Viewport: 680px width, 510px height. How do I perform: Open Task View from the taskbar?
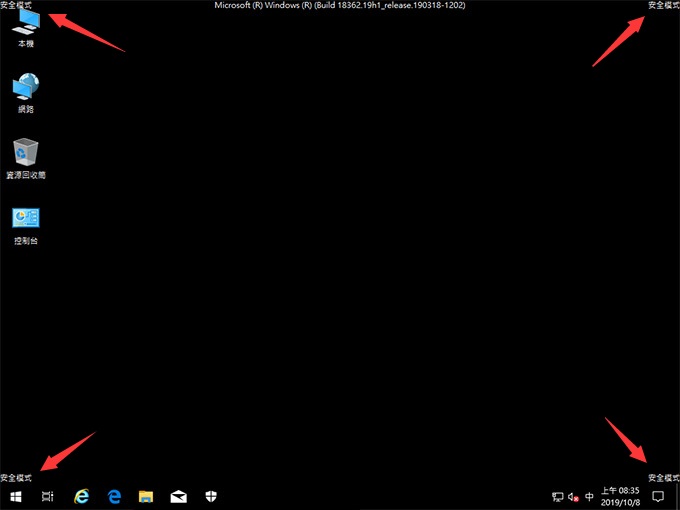tap(47, 496)
